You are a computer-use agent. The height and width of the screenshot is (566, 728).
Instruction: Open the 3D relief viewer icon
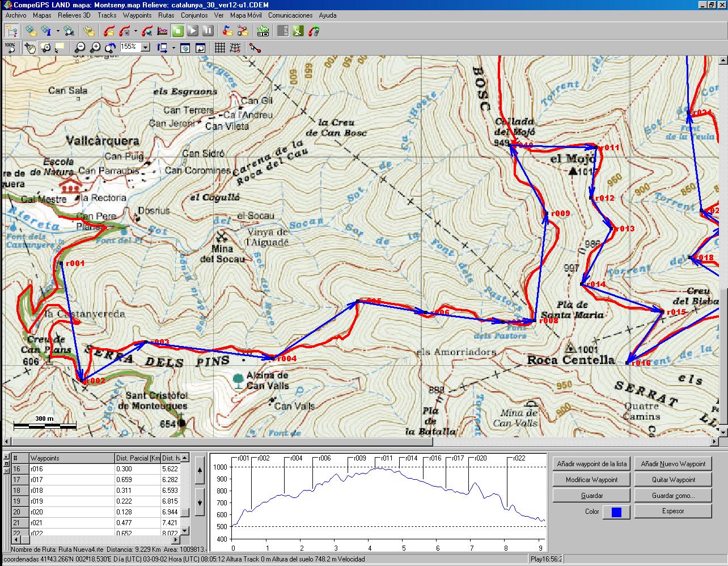tap(263, 31)
